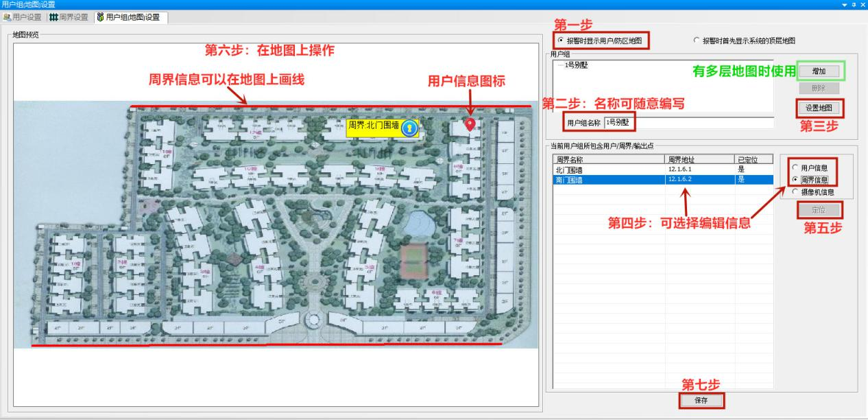Click the 用户设置 tab icon
The width and height of the screenshot is (868, 420).
(8, 17)
